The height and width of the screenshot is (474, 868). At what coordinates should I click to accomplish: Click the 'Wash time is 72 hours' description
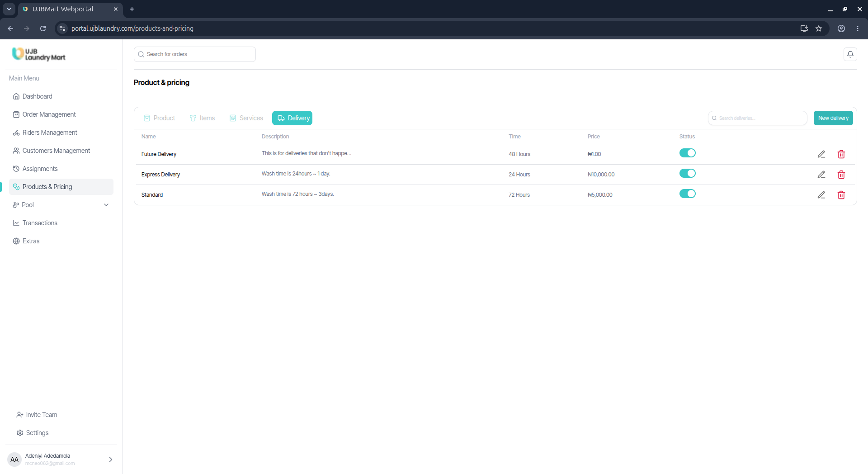pyautogui.click(x=297, y=194)
